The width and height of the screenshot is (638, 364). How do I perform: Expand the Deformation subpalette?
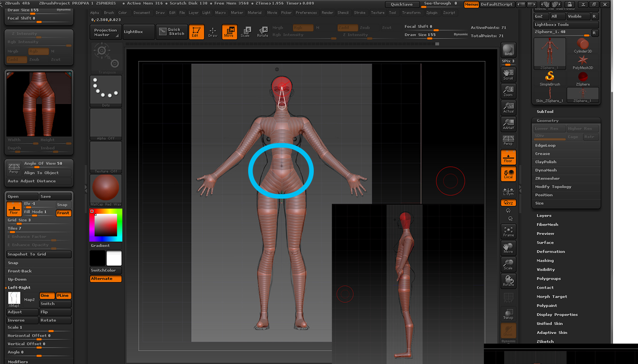pos(551,252)
